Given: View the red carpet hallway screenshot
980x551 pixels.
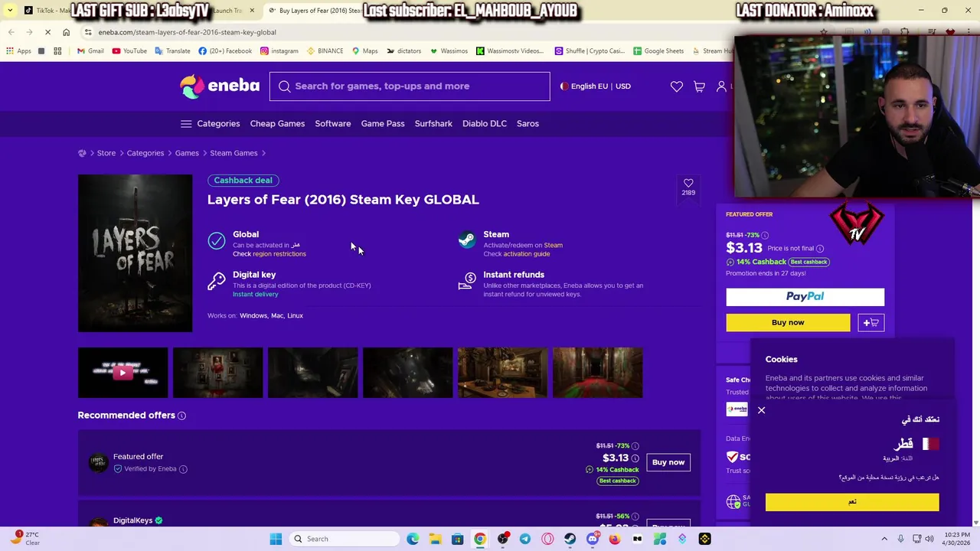Looking at the screenshot, I should (x=597, y=373).
